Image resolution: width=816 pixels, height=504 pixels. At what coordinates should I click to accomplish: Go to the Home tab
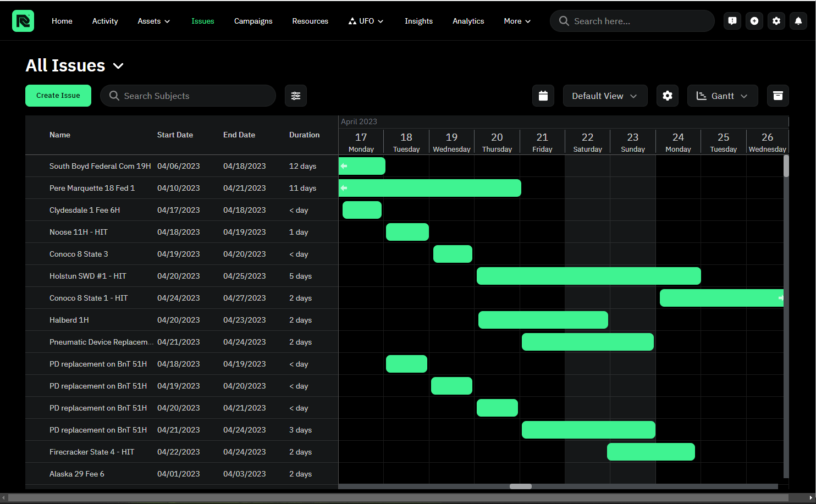(x=62, y=21)
